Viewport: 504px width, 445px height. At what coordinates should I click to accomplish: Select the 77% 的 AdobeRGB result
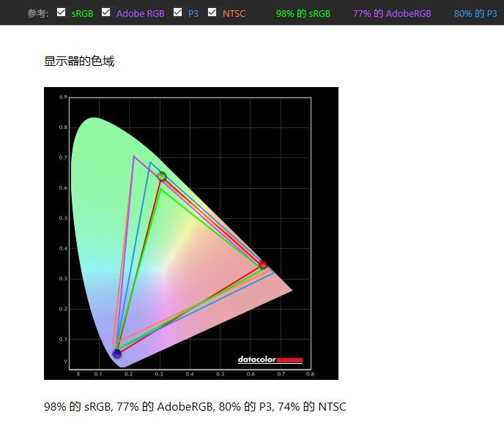pos(391,14)
